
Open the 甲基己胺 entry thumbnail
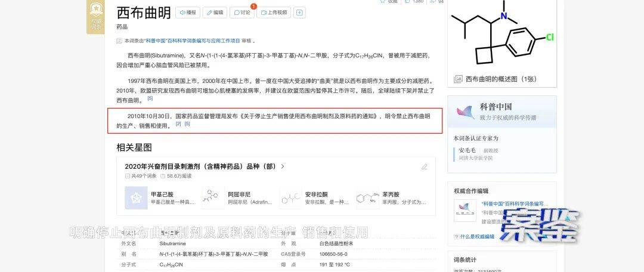pyautogui.click(x=136, y=198)
